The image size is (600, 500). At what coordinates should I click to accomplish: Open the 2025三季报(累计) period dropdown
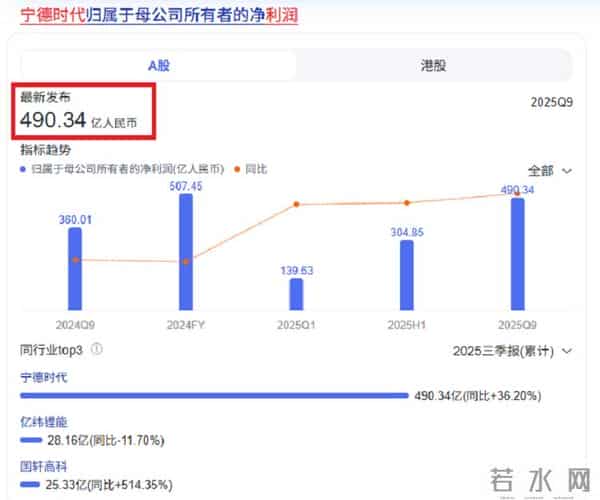512,351
